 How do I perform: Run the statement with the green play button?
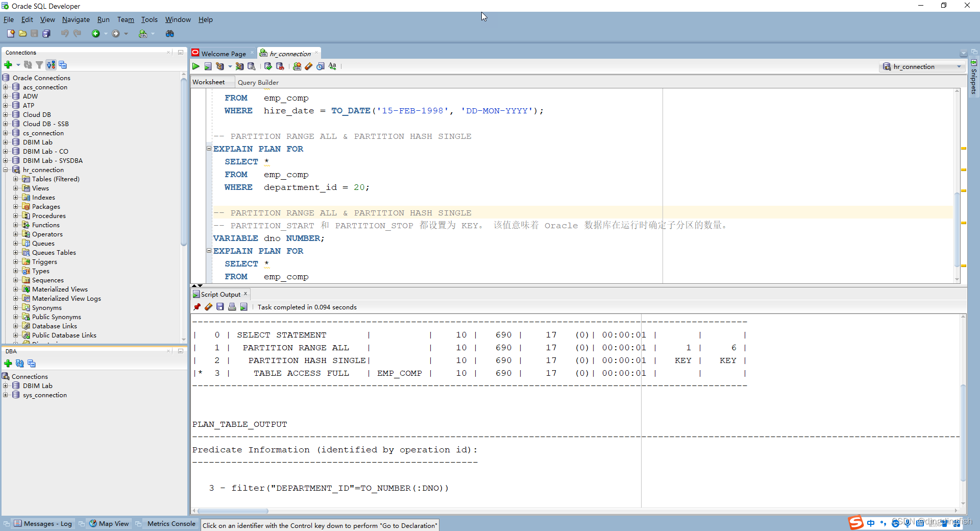pyautogui.click(x=195, y=66)
